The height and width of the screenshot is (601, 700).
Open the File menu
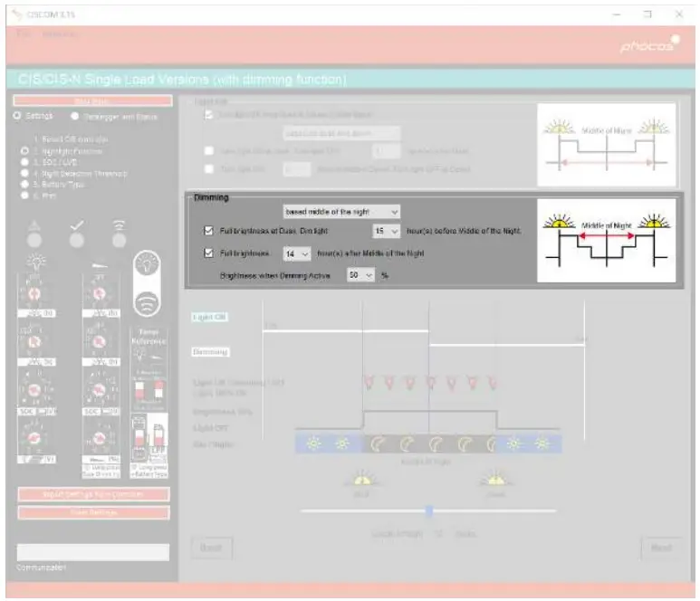point(23,33)
